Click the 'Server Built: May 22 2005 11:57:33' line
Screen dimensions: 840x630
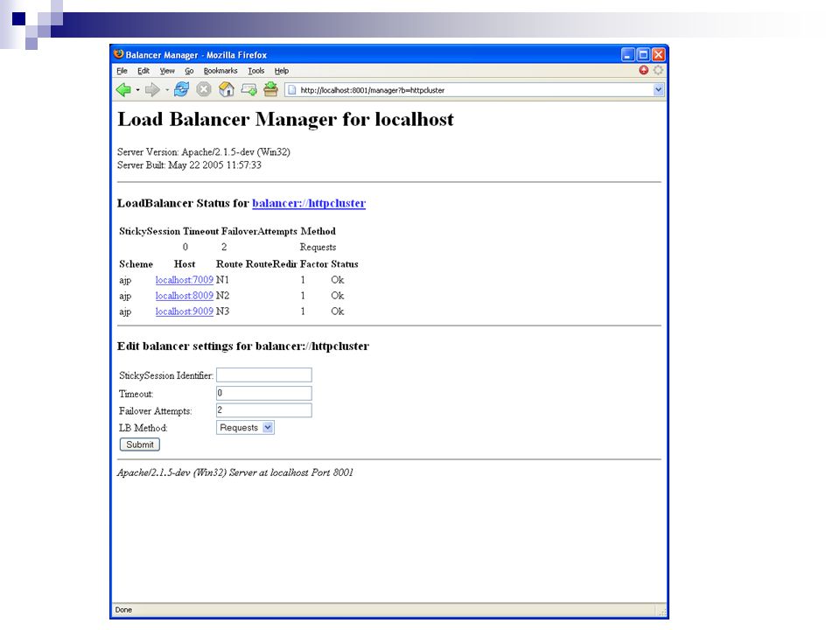pyautogui.click(x=189, y=165)
